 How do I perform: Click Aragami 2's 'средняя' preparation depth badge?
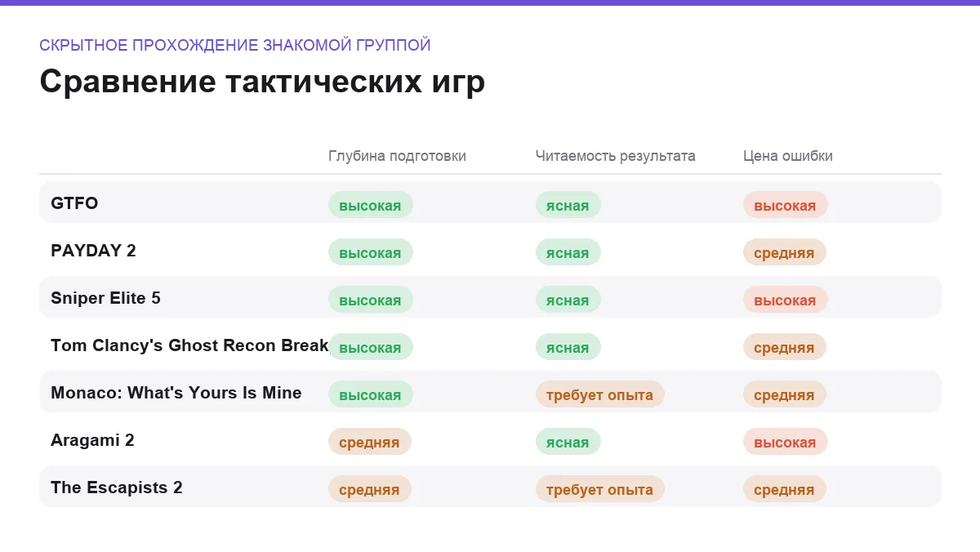[x=370, y=442]
